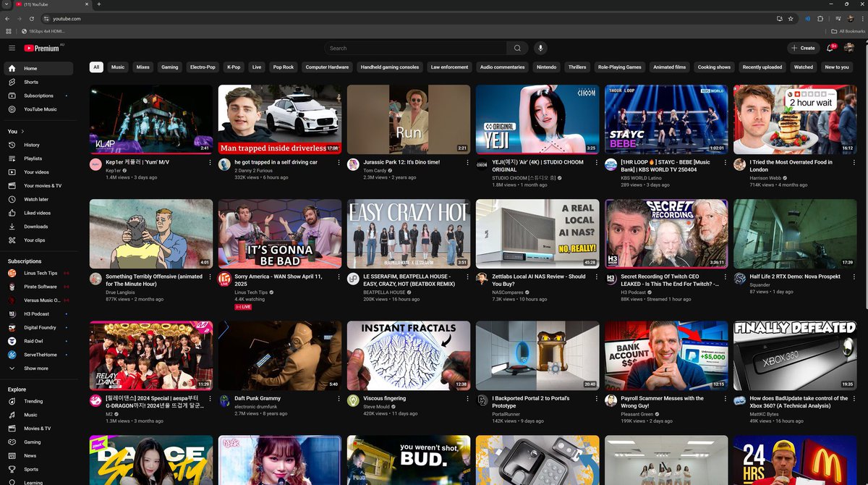
Task: Expand Show more subscriptions
Action: [38, 368]
